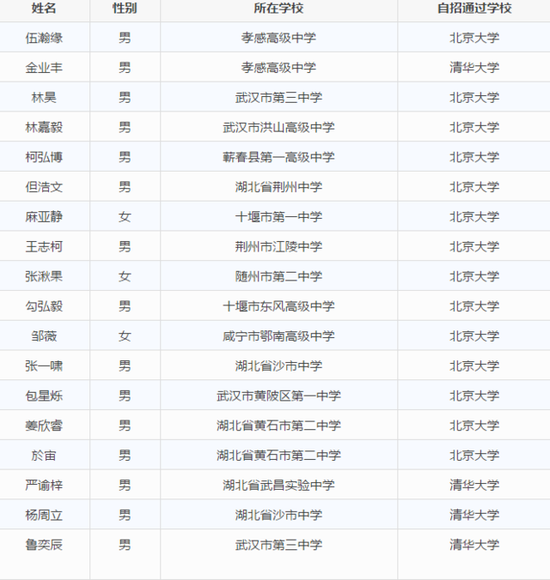Click the school cell 荆州市江陵中学
This screenshot has width=550, height=580.
(279, 247)
